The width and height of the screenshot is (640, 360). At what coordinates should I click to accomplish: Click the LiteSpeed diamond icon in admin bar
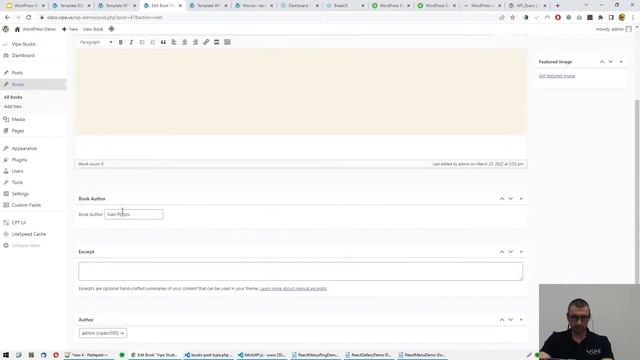111,29
